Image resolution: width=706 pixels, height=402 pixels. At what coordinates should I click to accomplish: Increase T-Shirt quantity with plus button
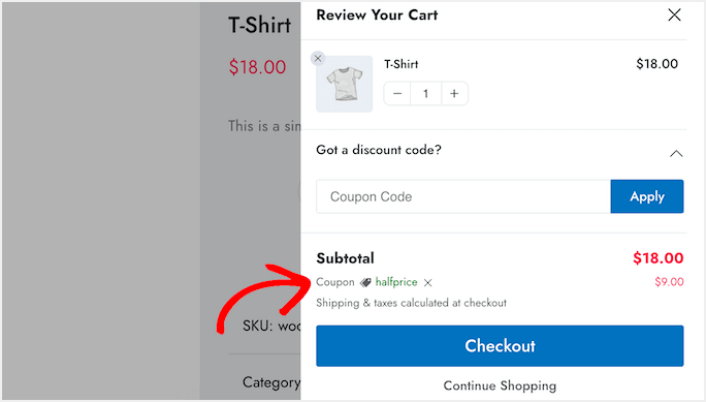click(x=454, y=94)
